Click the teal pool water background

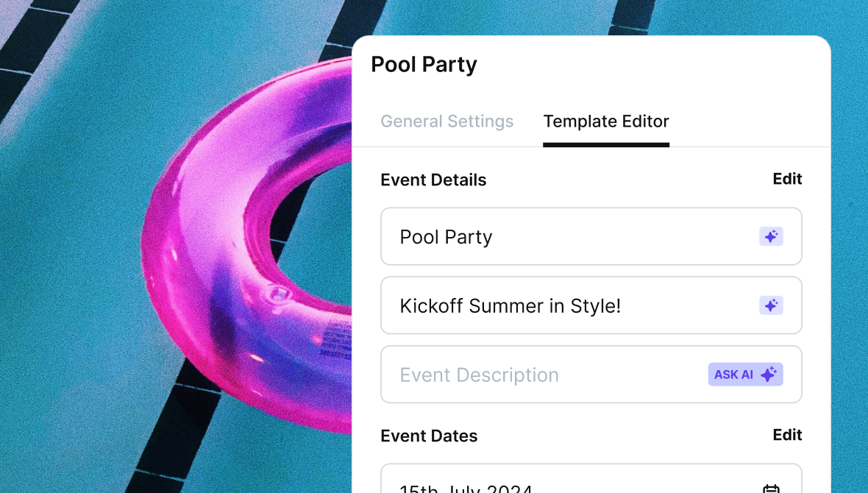tap(83, 249)
